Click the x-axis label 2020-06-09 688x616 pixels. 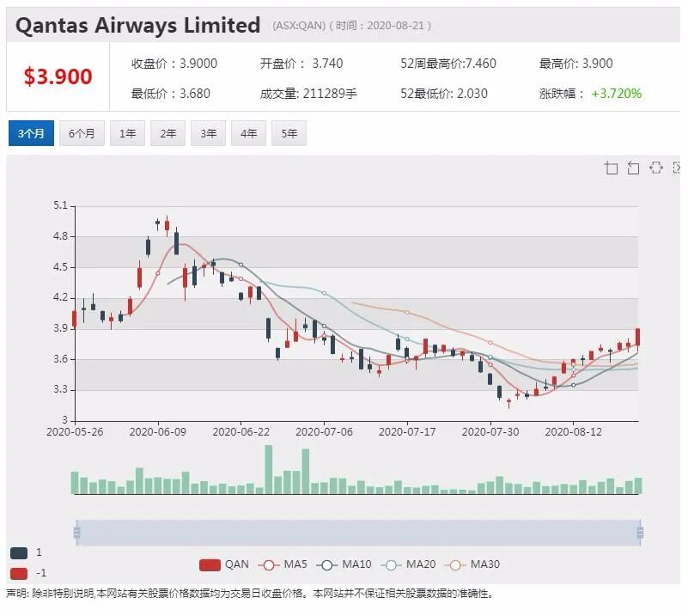[x=157, y=432]
